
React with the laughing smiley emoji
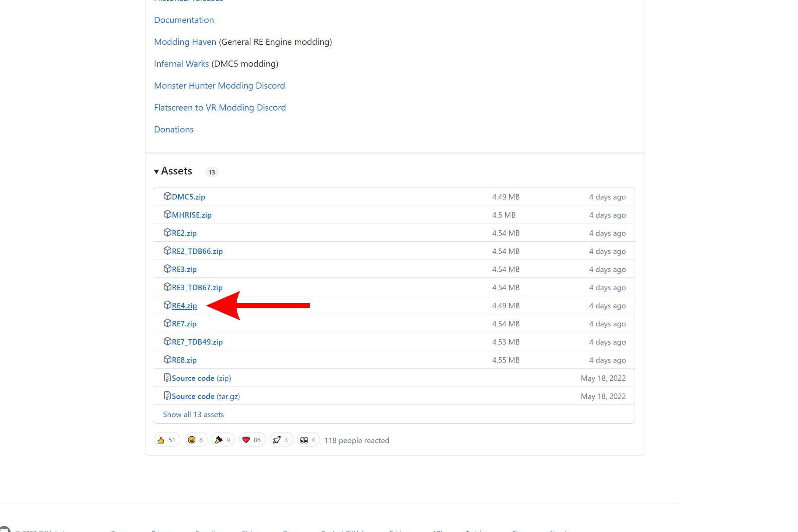(196, 440)
